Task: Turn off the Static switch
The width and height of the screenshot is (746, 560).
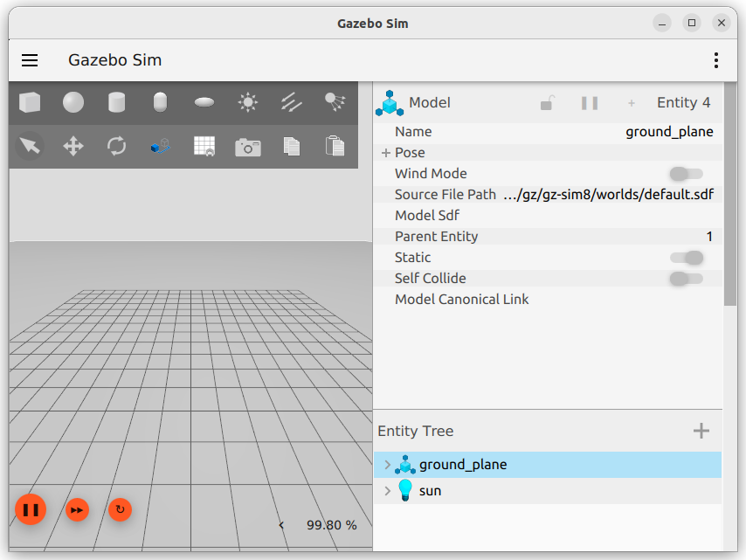Action: [686, 258]
